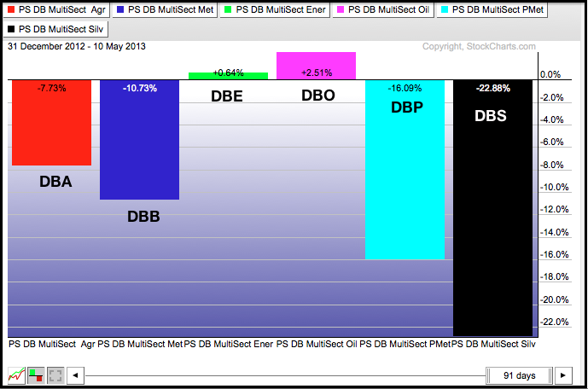Click the DBE ticker label
This screenshot has width=588, height=389.
coord(227,96)
